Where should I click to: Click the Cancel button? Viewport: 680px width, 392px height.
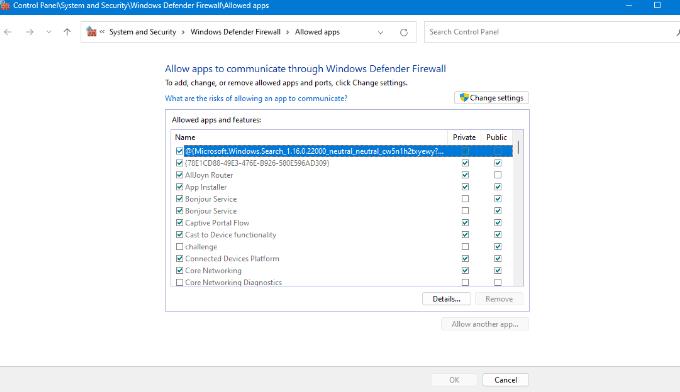coord(505,380)
